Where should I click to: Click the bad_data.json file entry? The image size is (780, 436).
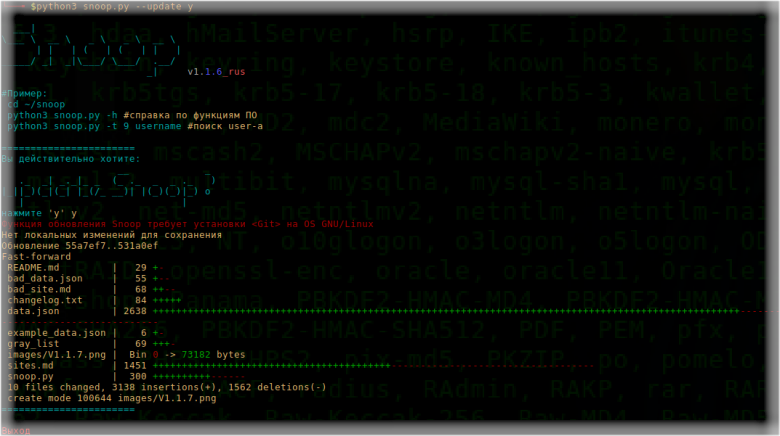coord(45,279)
